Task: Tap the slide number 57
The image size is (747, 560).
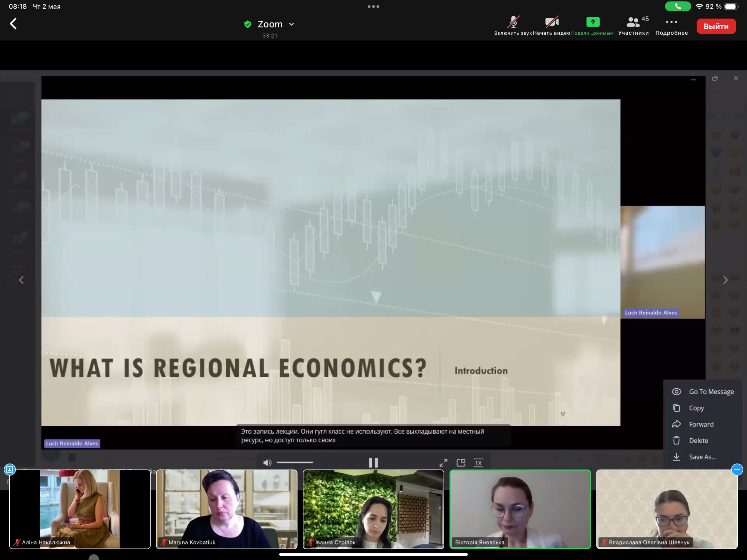Action: (x=563, y=414)
